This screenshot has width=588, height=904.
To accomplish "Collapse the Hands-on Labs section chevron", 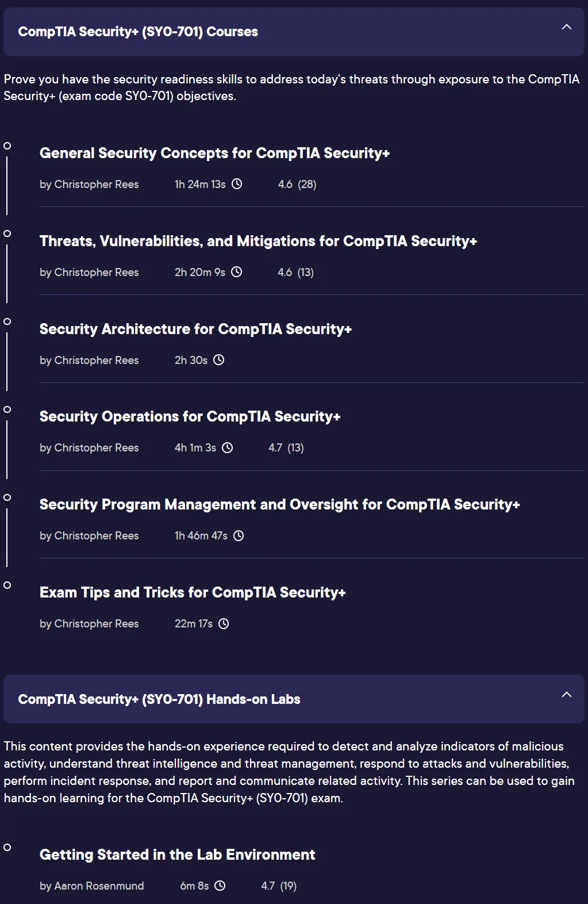I will click(x=566, y=694).
